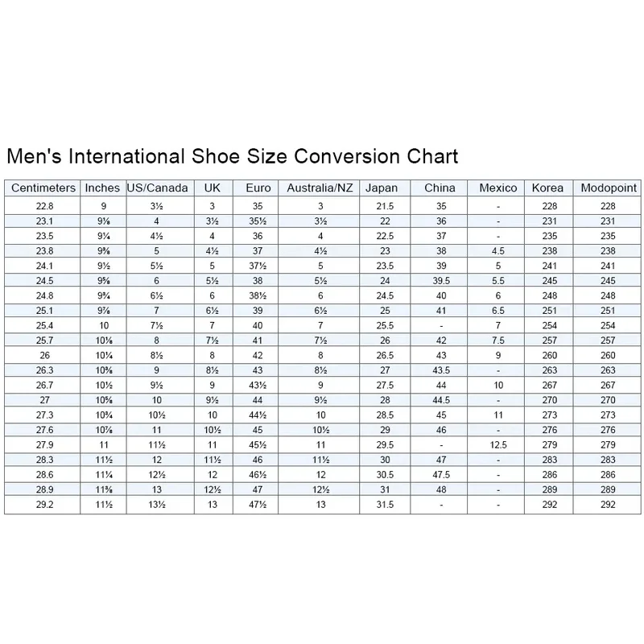This screenshot has height=644, width=644.
Task: Select the Modopoint column header
Action: (608, 188)
